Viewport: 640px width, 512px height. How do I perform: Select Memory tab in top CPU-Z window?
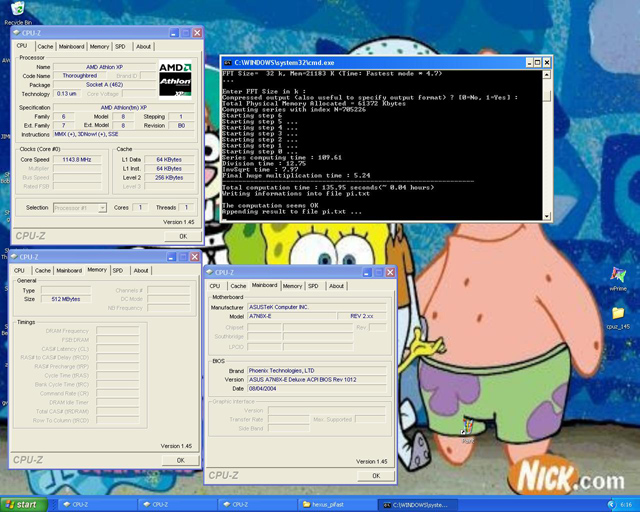(x=99, y=47)
